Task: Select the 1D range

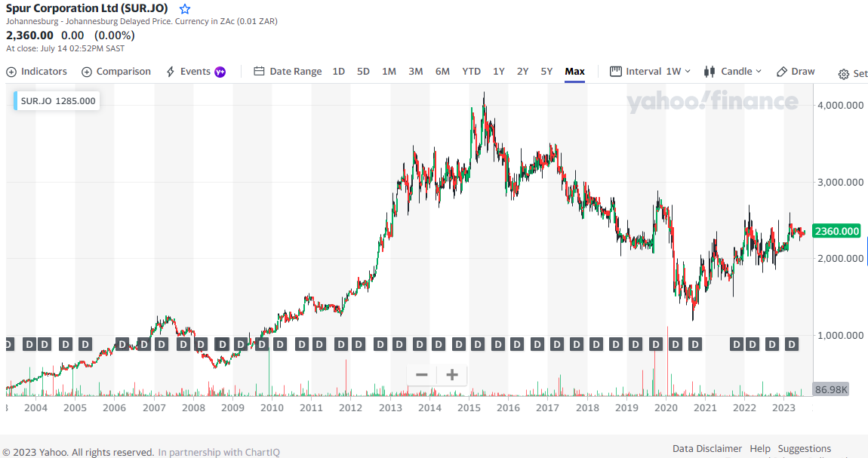Action: [339, 72]
